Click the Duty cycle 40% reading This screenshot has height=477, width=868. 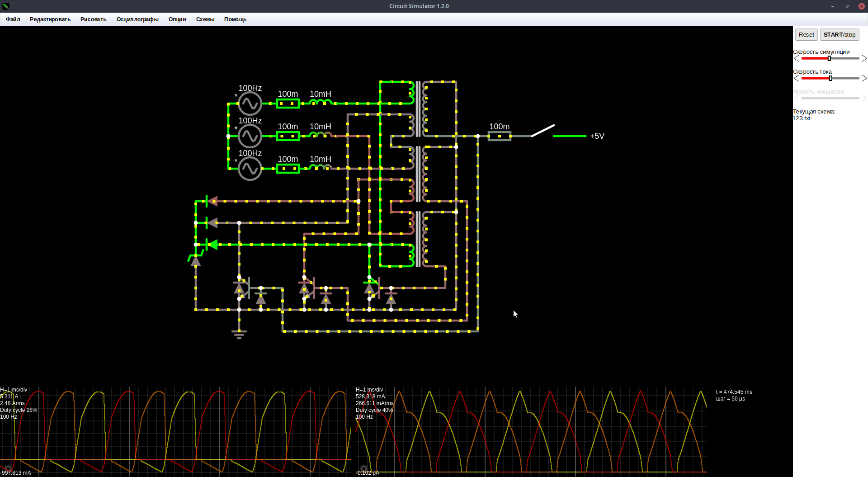(374, 410)
